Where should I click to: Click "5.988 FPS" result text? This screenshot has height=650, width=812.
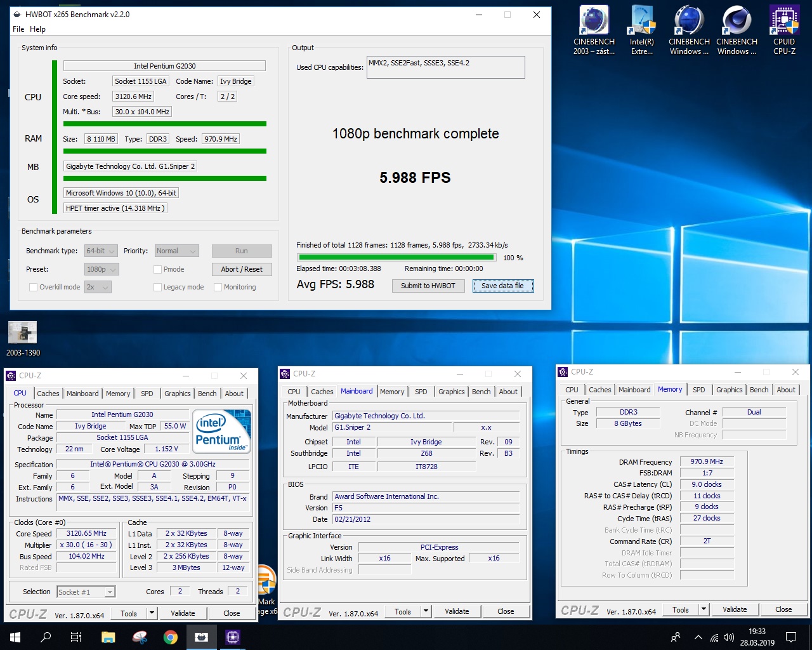point(415,178)
